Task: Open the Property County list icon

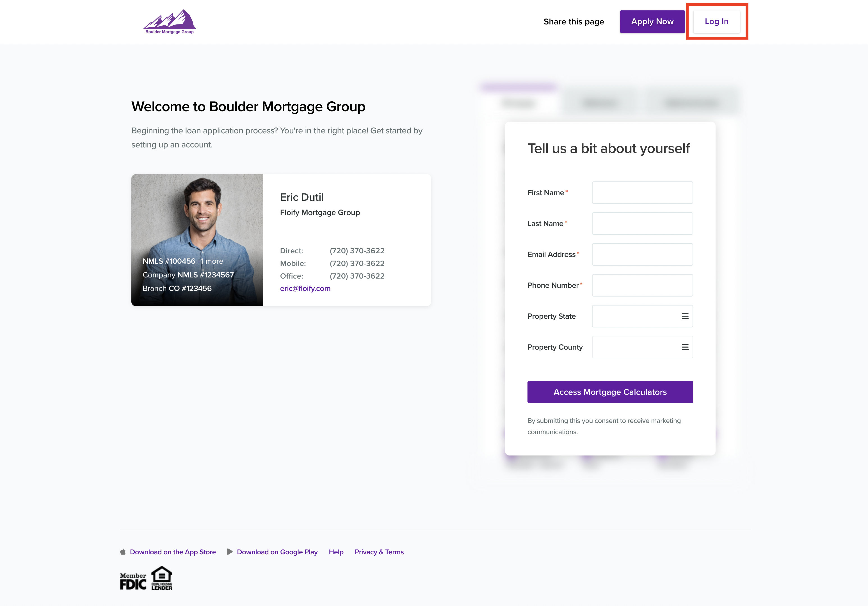Action: pyautogui.click(x=685, y=347)
